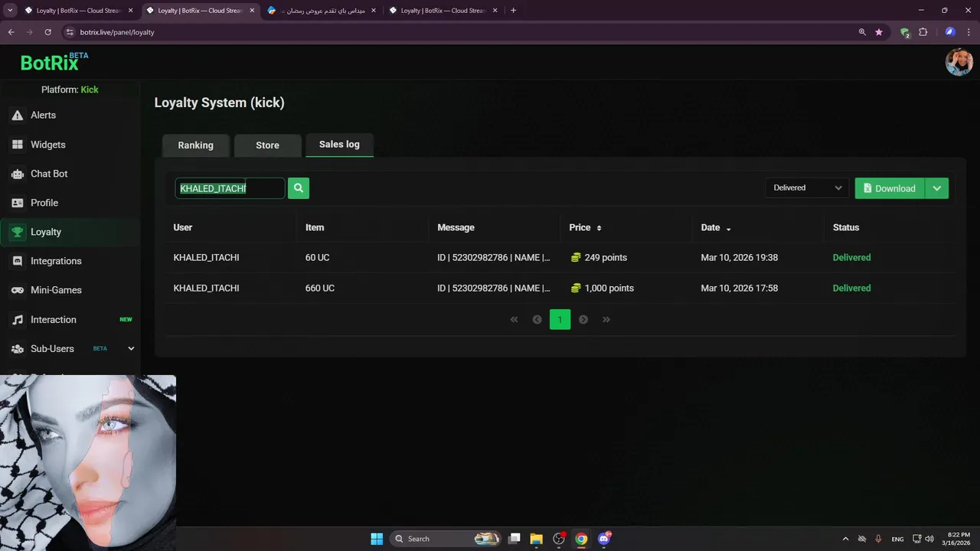Screen dimensions: 980x551
Task: Select page 1 in pagination
Action: 560,319
